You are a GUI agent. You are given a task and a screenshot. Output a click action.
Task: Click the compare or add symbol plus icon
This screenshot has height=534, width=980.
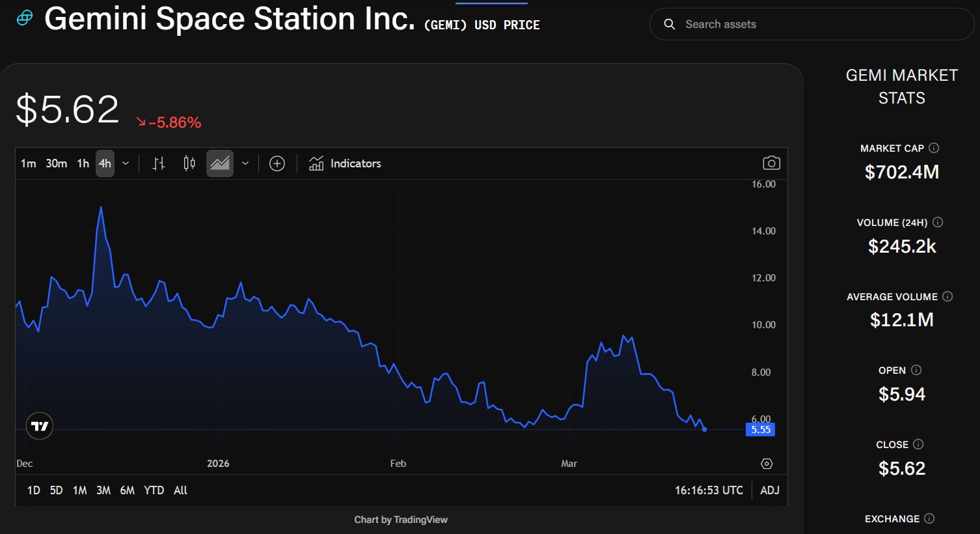tap(277, 163)
